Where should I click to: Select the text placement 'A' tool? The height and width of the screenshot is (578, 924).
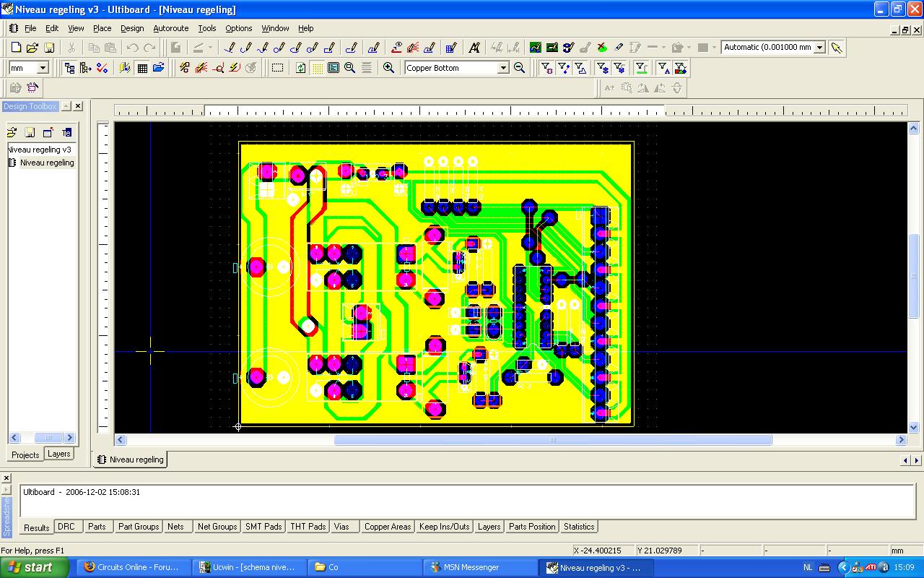(x=474, y=48)
